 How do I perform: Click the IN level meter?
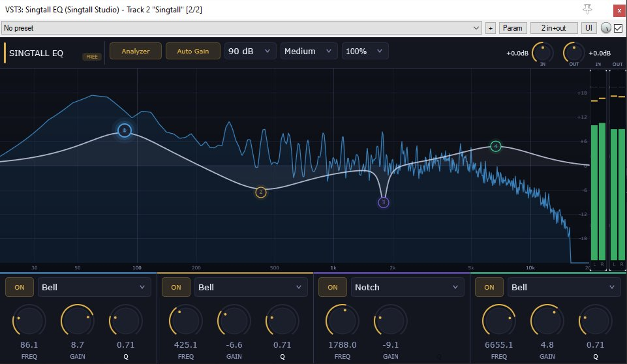click(598, 170)
